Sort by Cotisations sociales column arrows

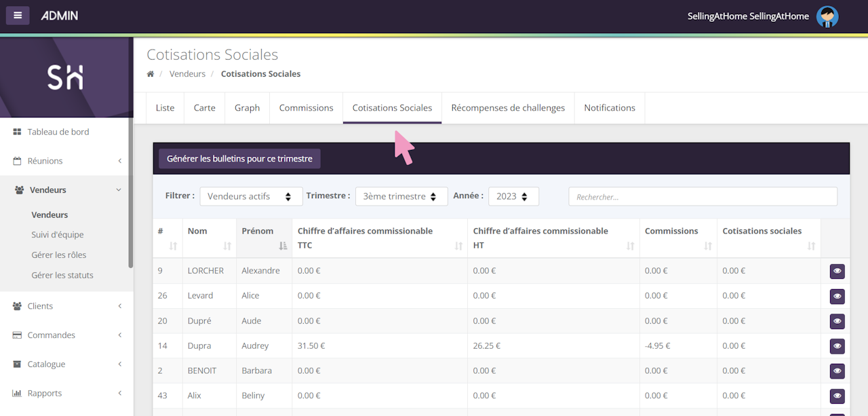tap(812, 246)
